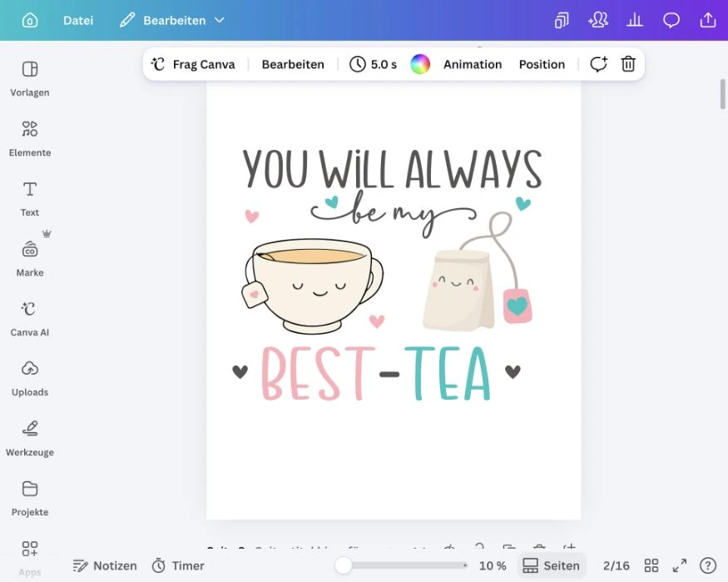Image resolution: width=728 pixels, height=582 pixels.
Task: Open the Vorlagen panel
Action: (30, 78)
